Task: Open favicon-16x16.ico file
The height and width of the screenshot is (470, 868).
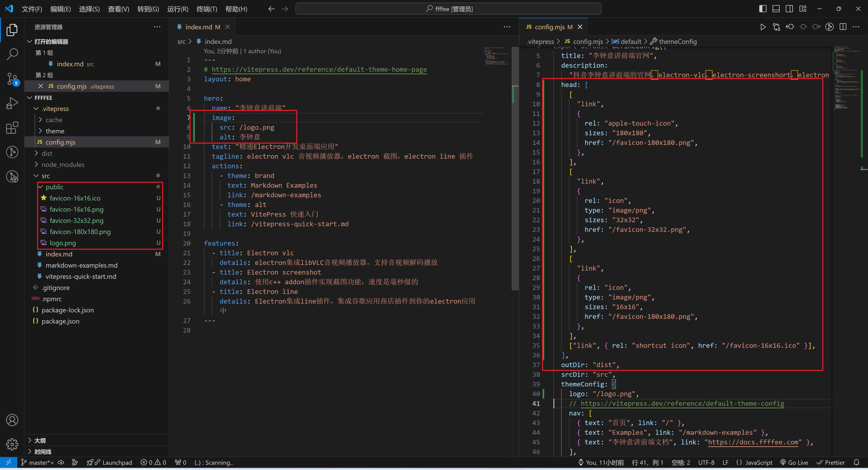Action: [x=75, y=198]
